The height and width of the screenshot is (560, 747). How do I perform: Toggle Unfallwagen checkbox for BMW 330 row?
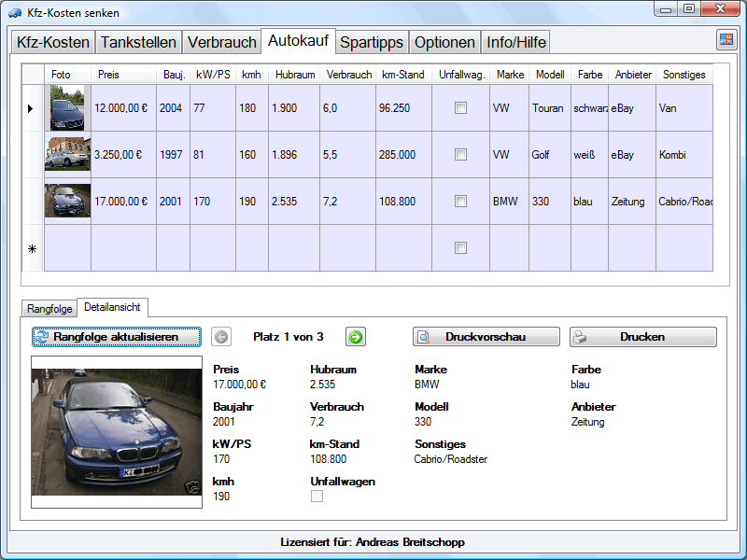pos(460,202)
